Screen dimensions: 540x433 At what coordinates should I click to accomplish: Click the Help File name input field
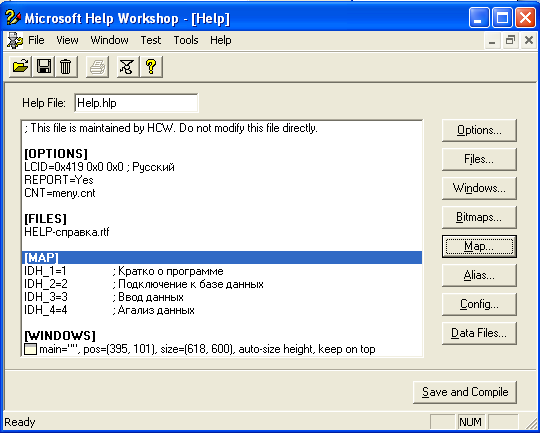[x=136, y=103]
